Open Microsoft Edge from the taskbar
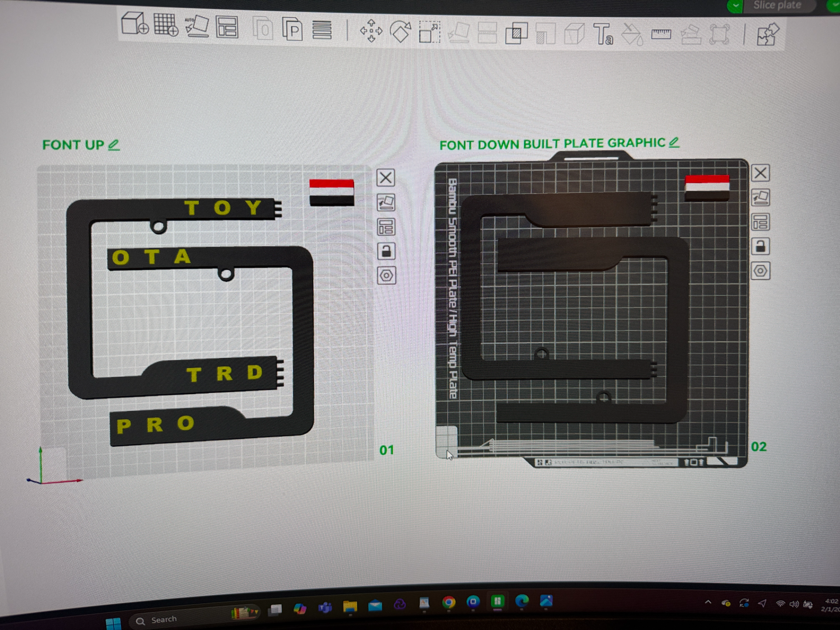This screenshot has width=840, height=630. pyautogui.click(x=522, y=602)
